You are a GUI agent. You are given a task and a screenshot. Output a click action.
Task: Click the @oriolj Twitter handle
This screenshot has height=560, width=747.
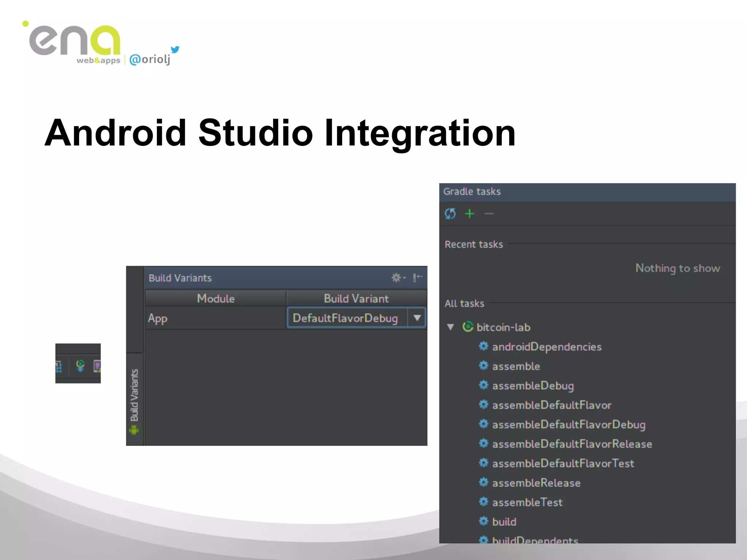150,59
